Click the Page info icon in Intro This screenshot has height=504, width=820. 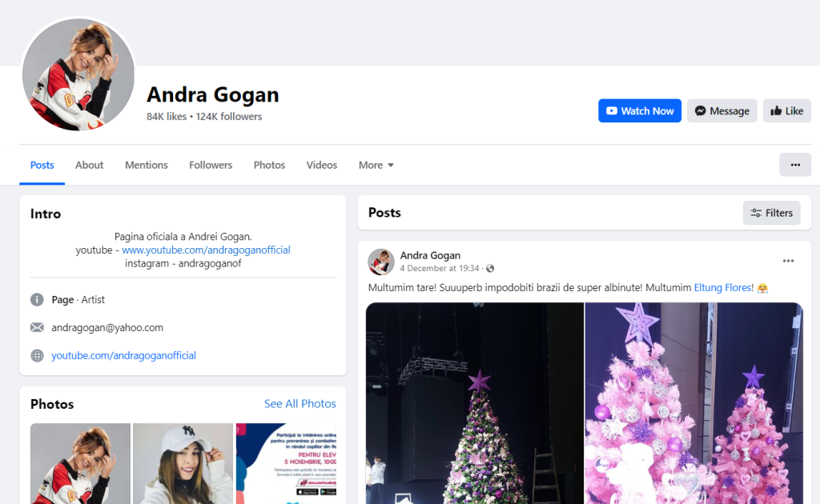37,299
